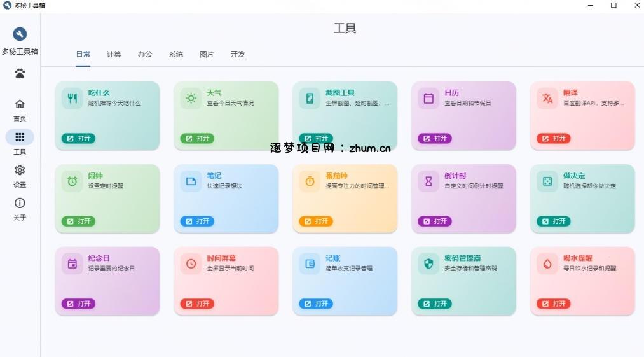Click the paw print icon in sidebar

20,74
